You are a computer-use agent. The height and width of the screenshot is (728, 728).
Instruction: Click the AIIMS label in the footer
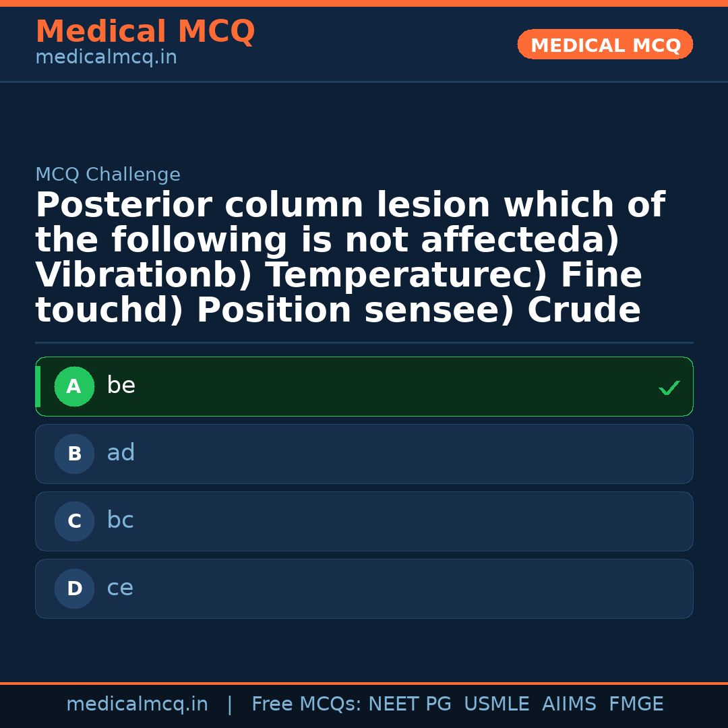pyautogui.click(x=570, y=704)
